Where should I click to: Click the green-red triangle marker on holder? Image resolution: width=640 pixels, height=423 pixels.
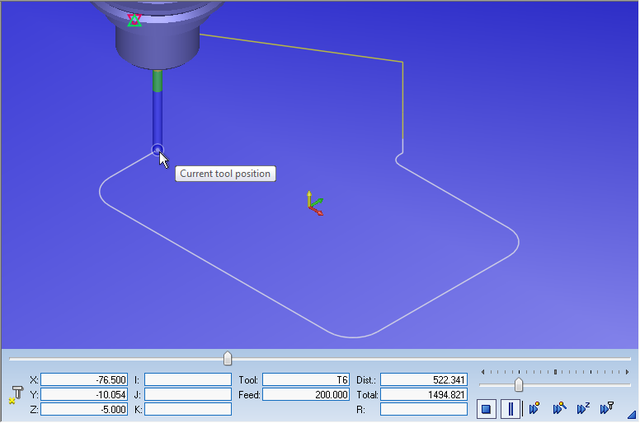(x=134, y=20)
